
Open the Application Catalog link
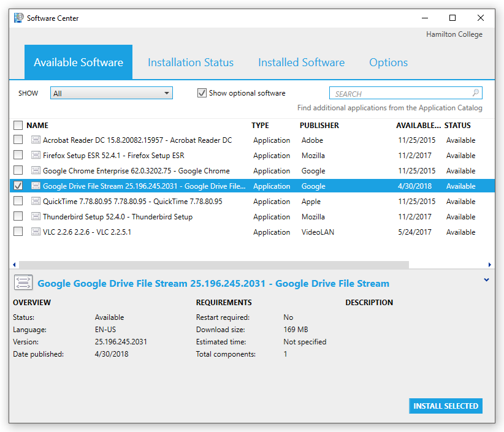tap(389, 108)
